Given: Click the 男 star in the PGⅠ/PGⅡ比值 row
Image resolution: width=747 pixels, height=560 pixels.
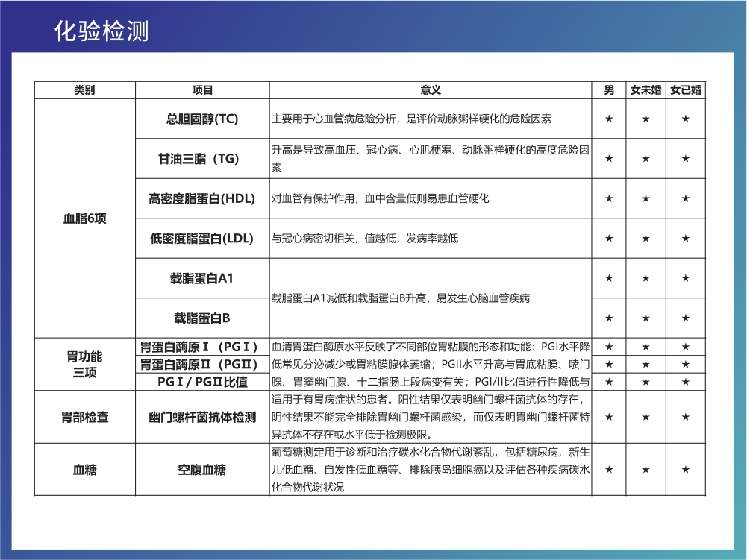Looking at the screenshot, I should [x=609, y=382].
